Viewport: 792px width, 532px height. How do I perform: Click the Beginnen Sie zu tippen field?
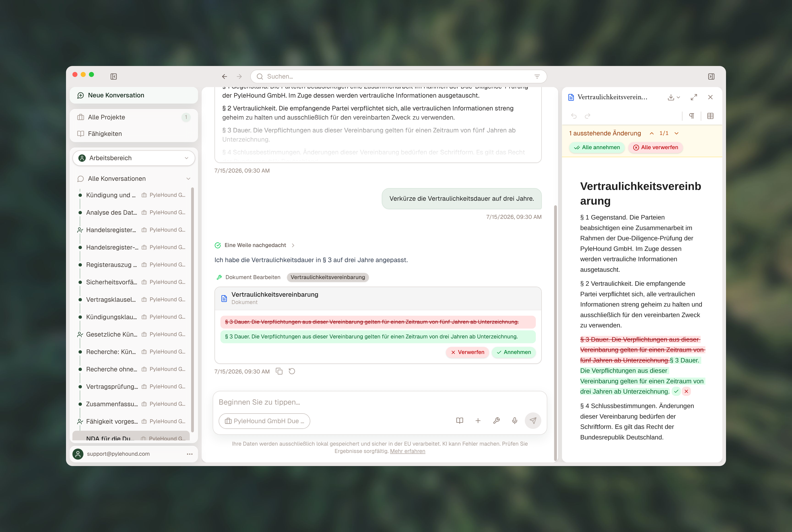coord(379,402)
